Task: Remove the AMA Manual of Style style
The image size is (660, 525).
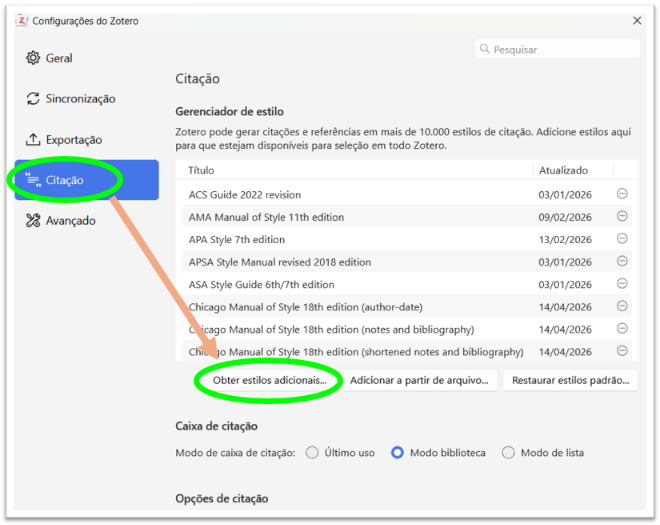Action: tap(622, 216)
